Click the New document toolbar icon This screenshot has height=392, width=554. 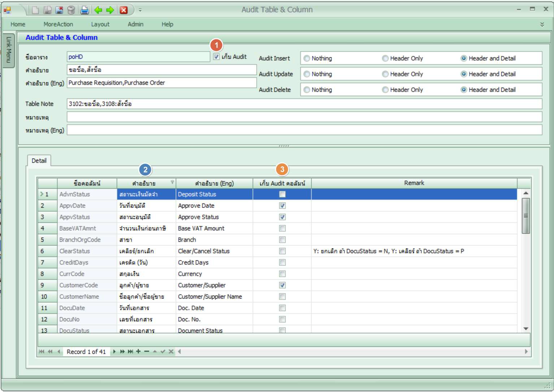pos(35,10)
